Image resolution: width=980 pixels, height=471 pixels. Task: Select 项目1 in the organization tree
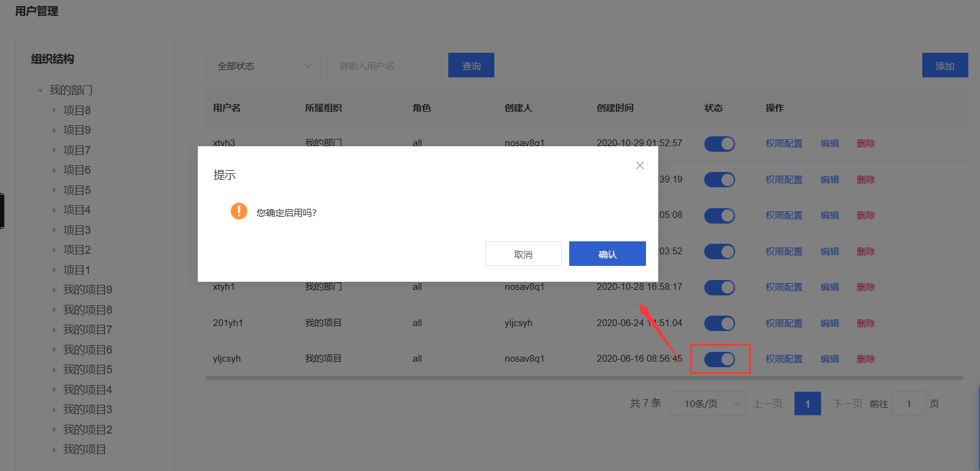coord(77,270)
